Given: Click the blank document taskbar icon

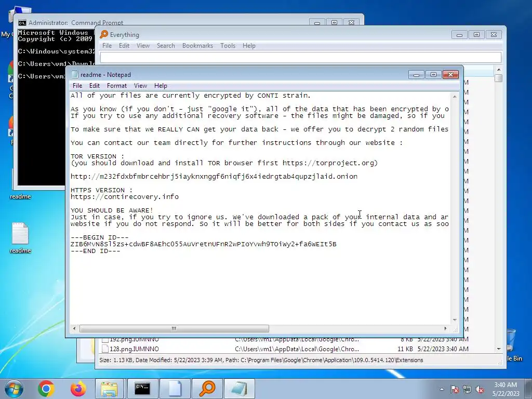Looking at the screenshot, I should pyautogui.click(x=175, y=389).
